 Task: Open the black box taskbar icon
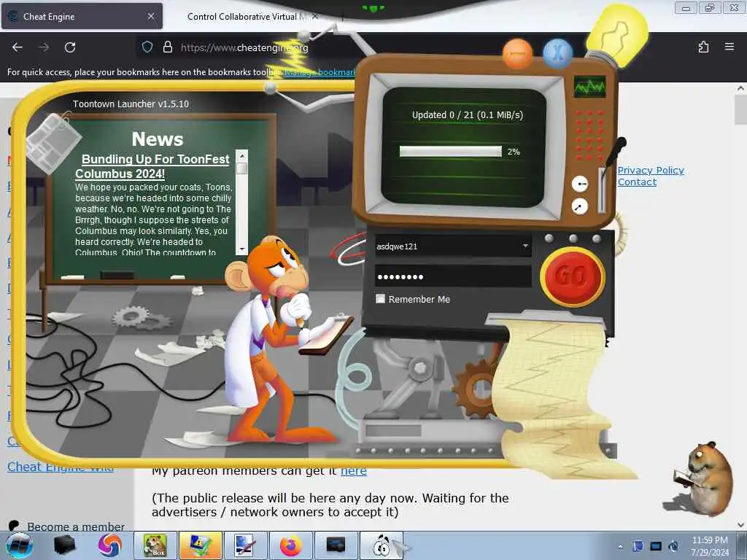(x=64, y=545)
